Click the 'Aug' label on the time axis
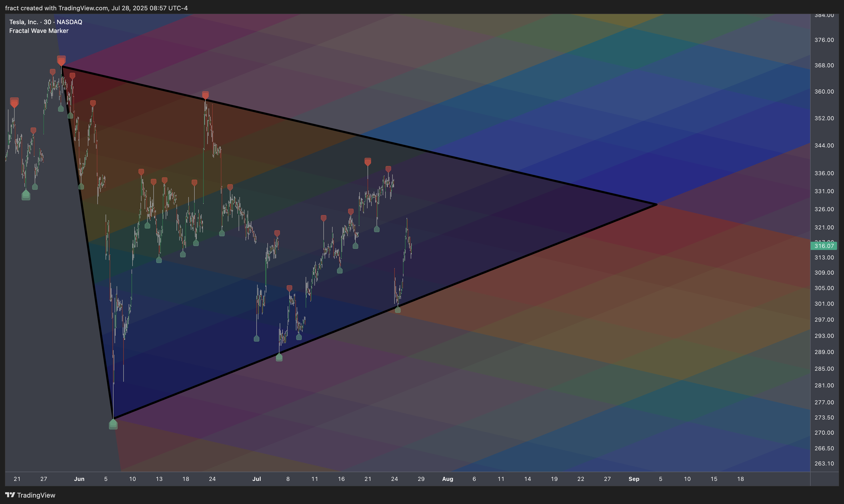 [447, 479]
